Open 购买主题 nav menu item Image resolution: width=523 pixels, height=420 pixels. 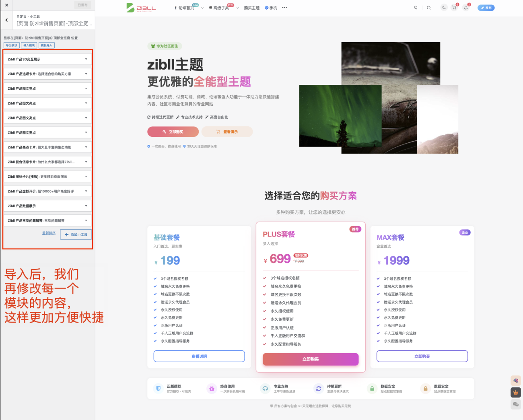point(252,8)
